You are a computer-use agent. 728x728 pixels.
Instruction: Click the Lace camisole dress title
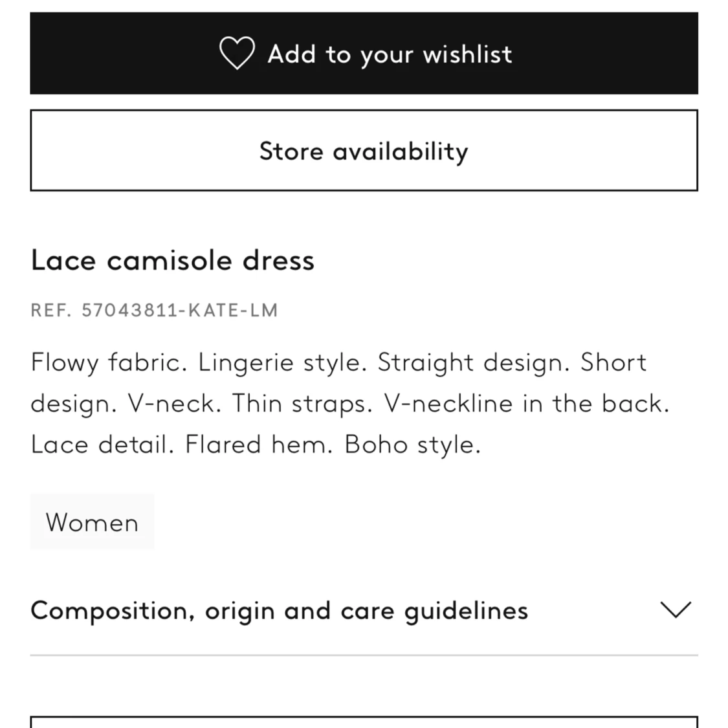coord(173,260)
